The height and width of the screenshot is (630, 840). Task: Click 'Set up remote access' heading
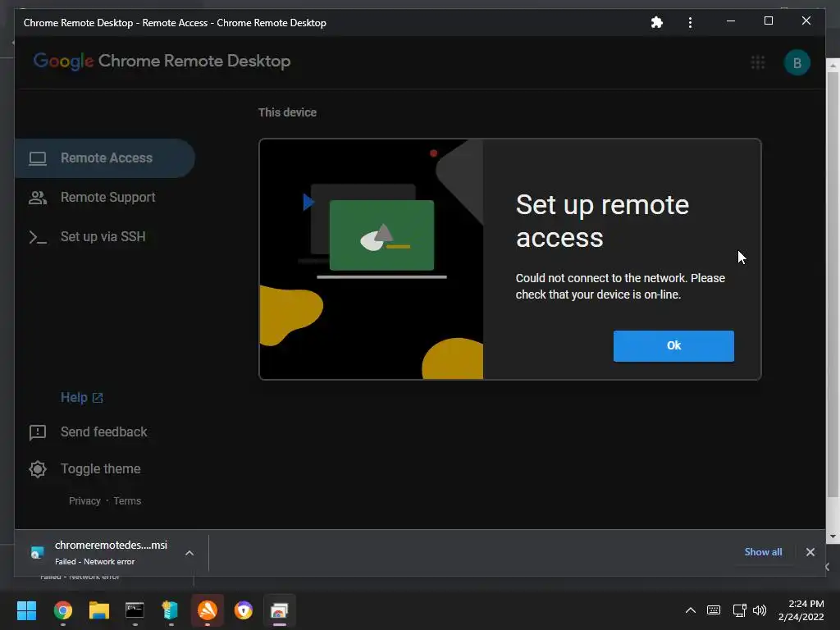tap(602, 221)
